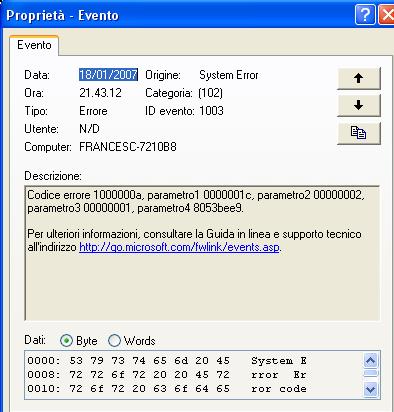
Task: Select the Words data format option
Action: 132,341
